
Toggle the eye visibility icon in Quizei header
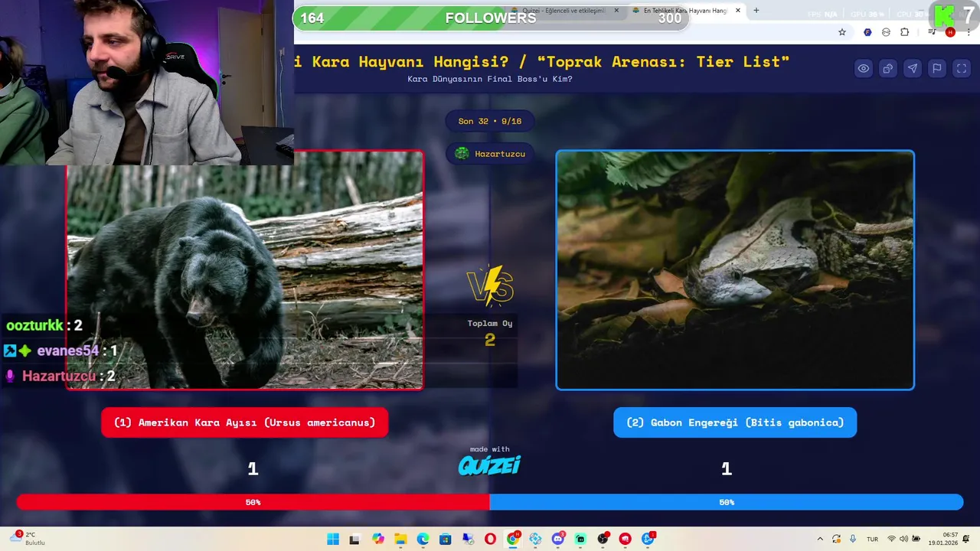coord(864,68)
